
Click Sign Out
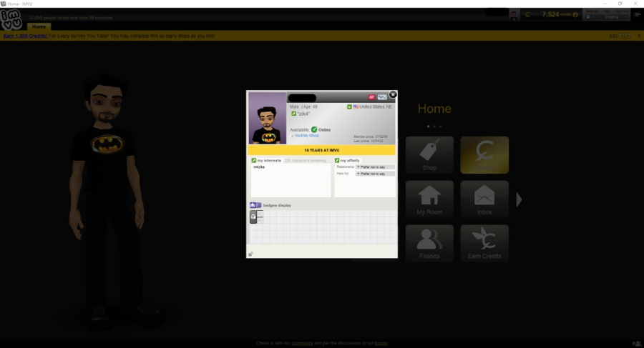coord(621,11)
